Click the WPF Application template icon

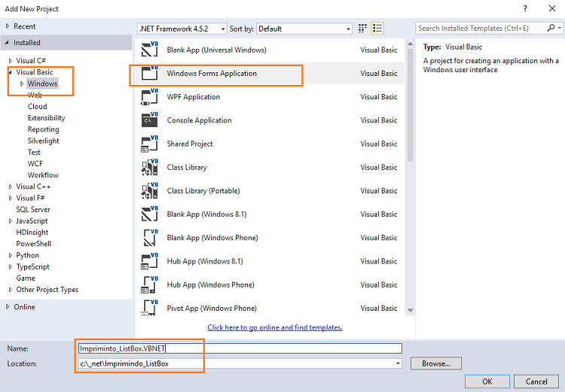pos(150,97)
